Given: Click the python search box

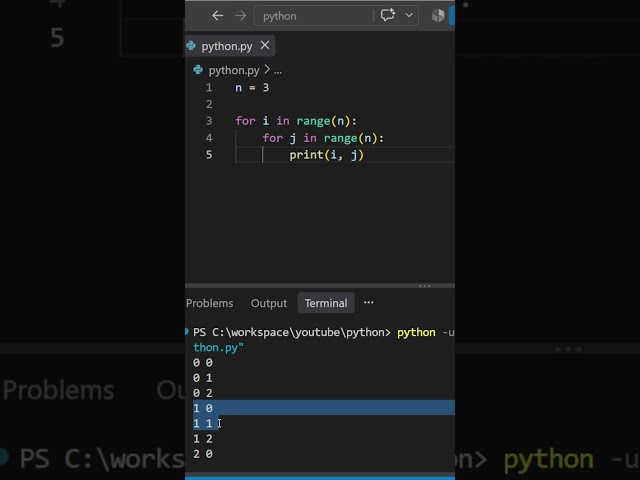Looking at the screenshot, I should click(313, 16).
